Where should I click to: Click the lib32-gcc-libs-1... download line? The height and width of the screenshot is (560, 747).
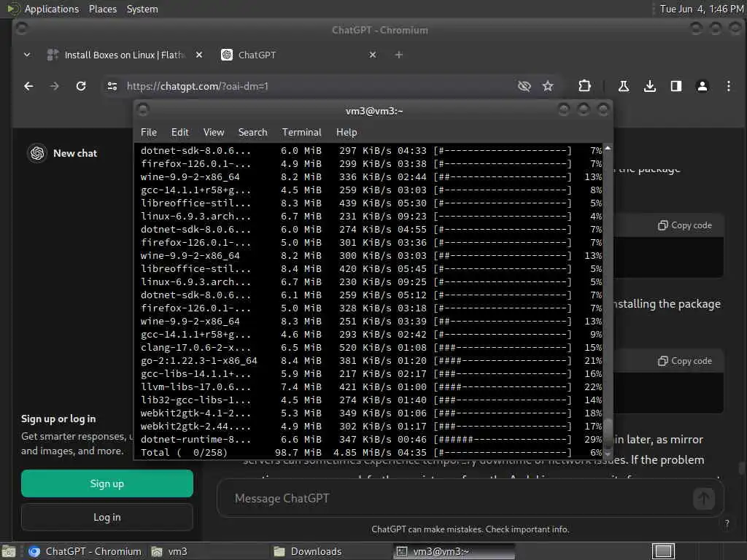pyautogui.click(x=371, y=400)
